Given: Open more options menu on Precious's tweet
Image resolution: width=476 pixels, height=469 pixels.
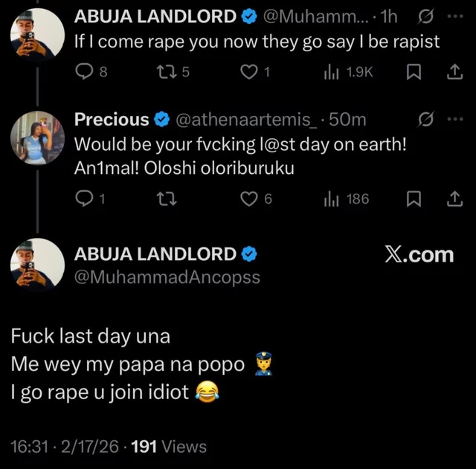Looking at the screenshot, I should 454,120.
